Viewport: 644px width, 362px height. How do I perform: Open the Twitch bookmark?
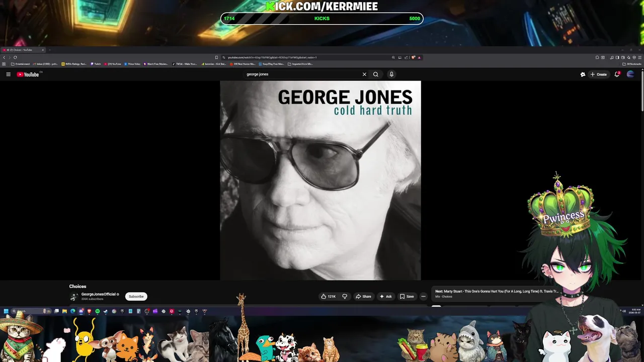click(x=96, y=64)
